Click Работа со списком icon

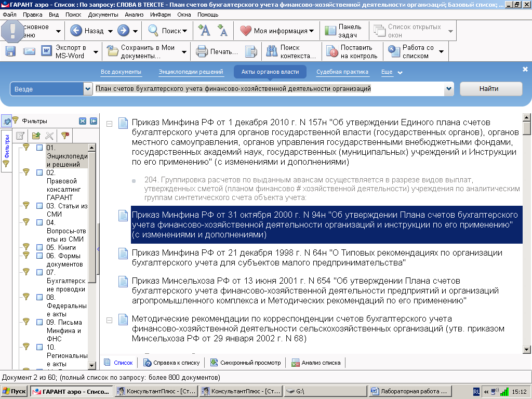(394, 51)
